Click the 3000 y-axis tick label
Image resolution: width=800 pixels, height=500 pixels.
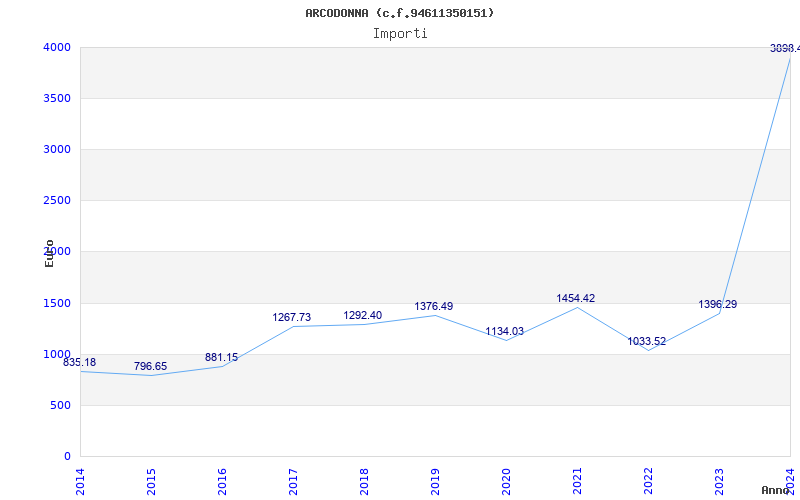click(57, 149)
